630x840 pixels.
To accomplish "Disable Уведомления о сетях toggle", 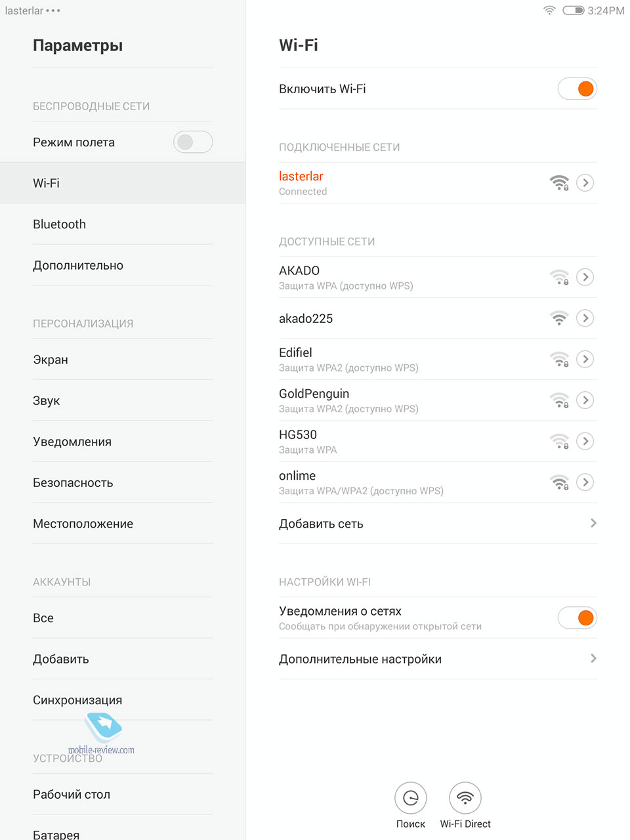I will pyautogui.click(x=577, y=618).
